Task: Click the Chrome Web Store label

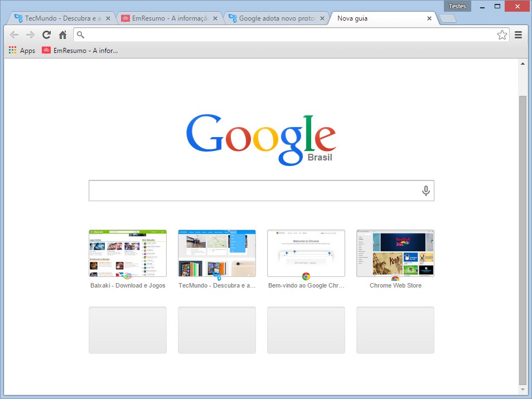Action: 395,285
